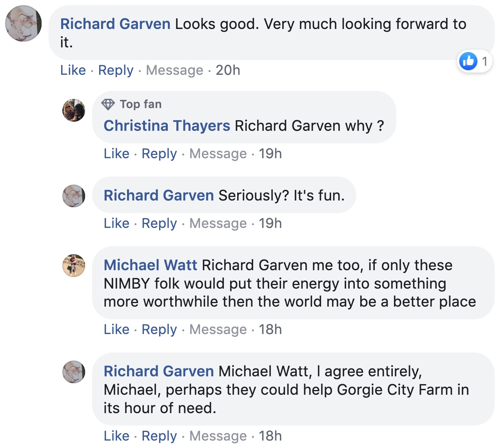The height and width of the screenshot is (448, 501).
Task: Click the Top fan diamond badge icon
Action: [108, 104]
